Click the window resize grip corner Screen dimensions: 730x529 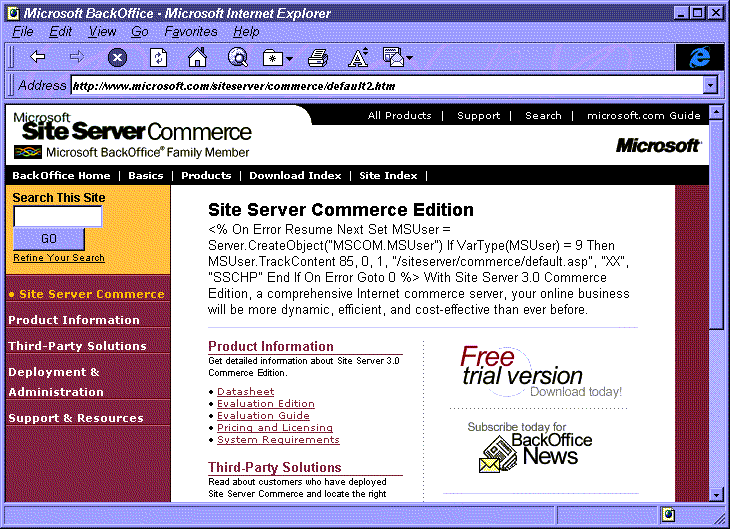pyautogui.click(x=718, y=517)
